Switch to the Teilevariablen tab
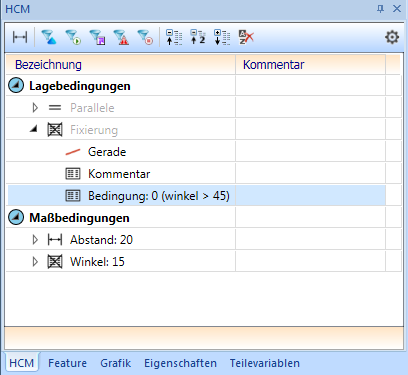The image size is (408, 375). 264,363
